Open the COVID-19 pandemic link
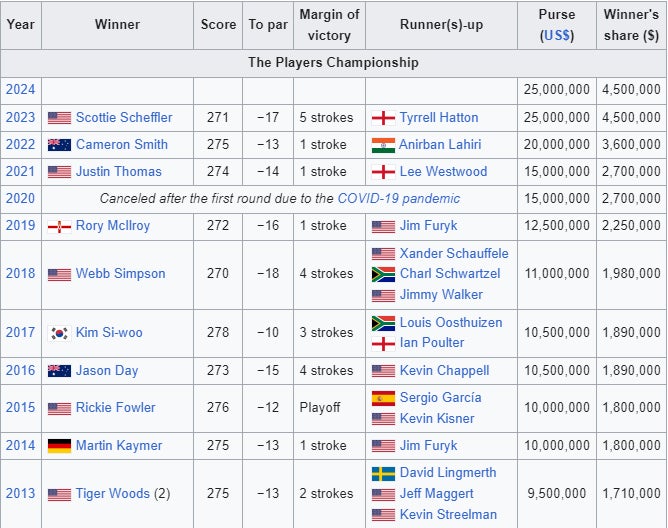Screen dimensions: 668x528 point(399,198)
